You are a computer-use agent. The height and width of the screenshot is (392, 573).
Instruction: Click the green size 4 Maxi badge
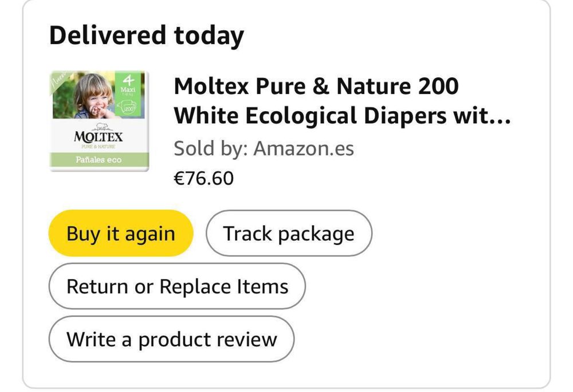pyautogui.click(x=127, y=86)
